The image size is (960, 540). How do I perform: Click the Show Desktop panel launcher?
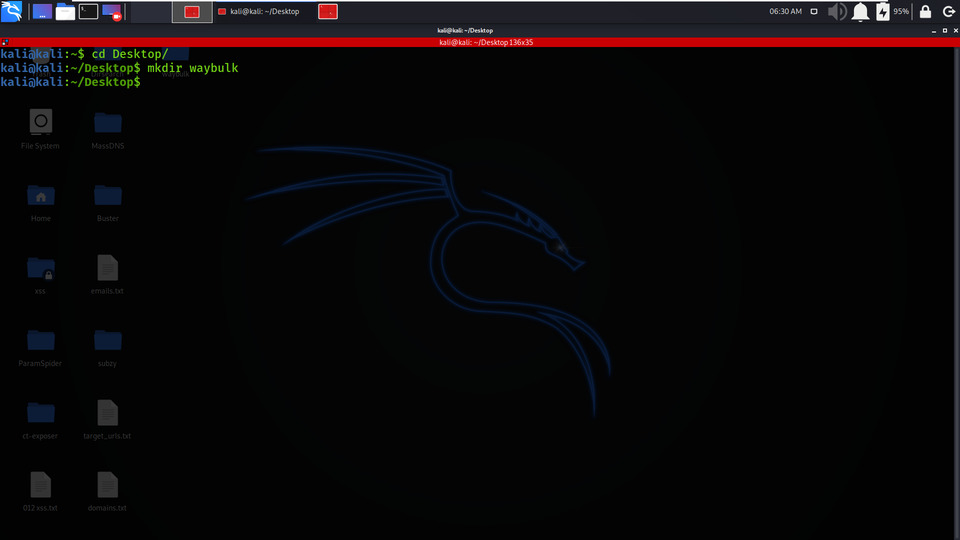[x=42, y=12]
